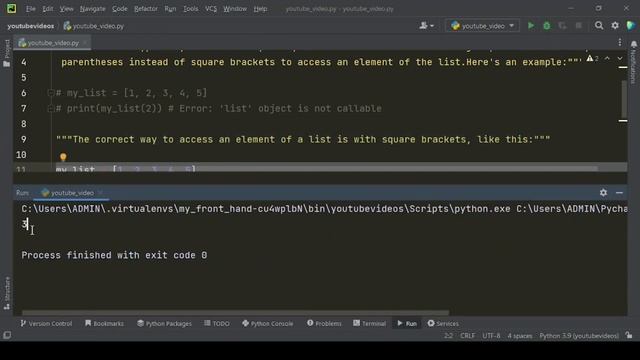Open the Help menu
Viewport: 640px width, 360px height.
pos(260,9)
